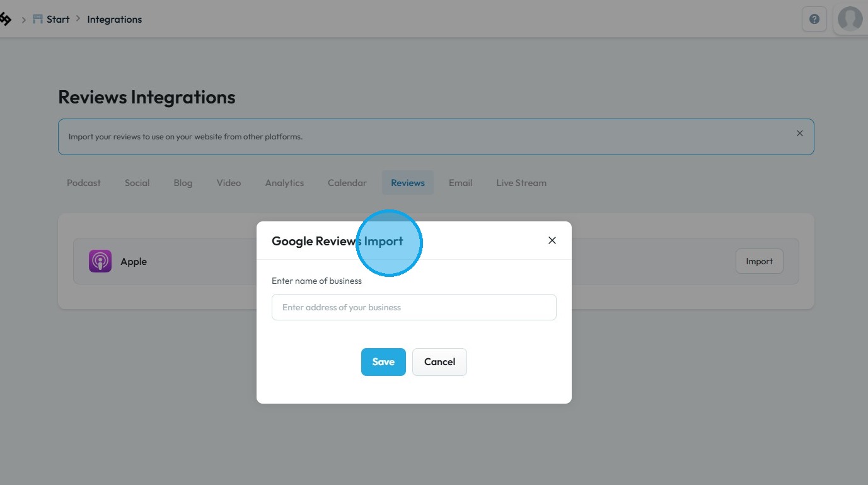Close the Google Reviews Import dialog
Screen dimensions: 868x485
click(x=552, y=240)
